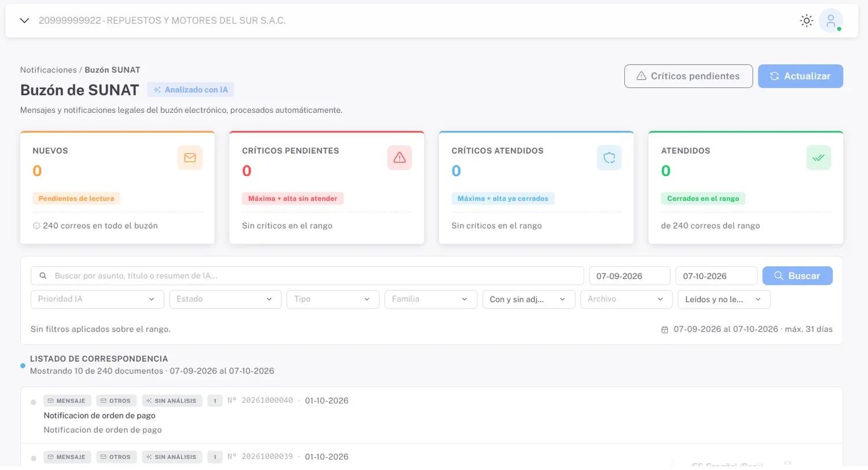Open the Notificacion de orden de pago message title
Viewport: 868px width, 470px height.
pos(100,416)
